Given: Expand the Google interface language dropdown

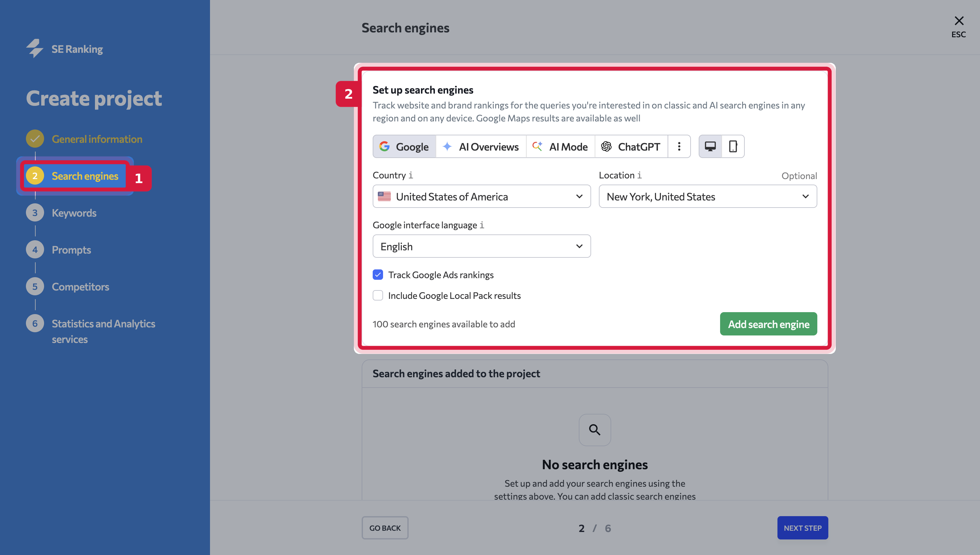Looking at the screenshot, I should tap(482, 246).
